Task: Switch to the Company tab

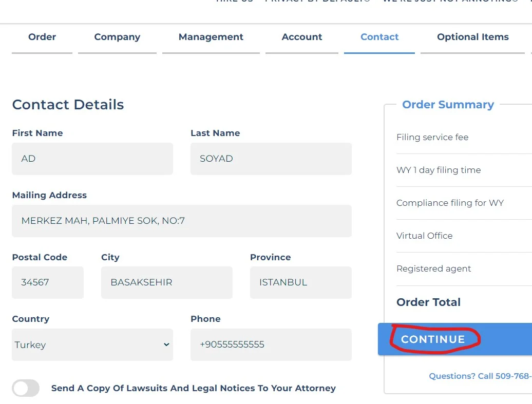Action: (x=117, y=37)
